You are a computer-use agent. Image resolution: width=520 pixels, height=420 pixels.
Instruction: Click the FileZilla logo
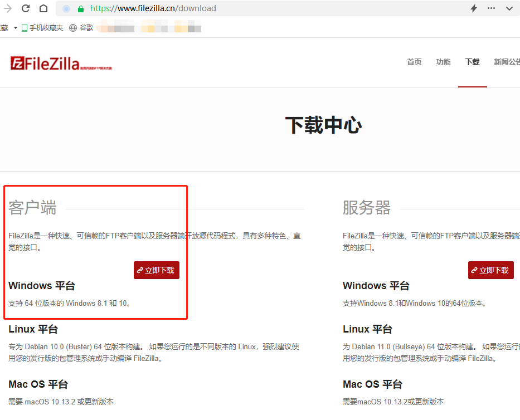[x=61, y=63]
